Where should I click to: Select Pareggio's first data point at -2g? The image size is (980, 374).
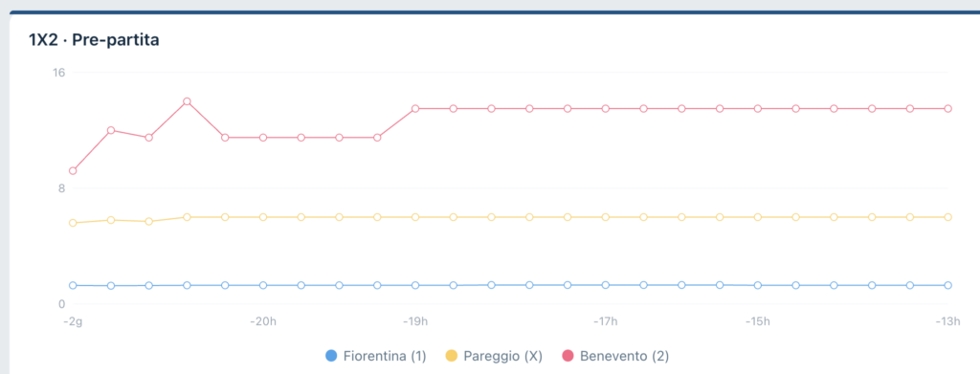[x=73, y=223]
